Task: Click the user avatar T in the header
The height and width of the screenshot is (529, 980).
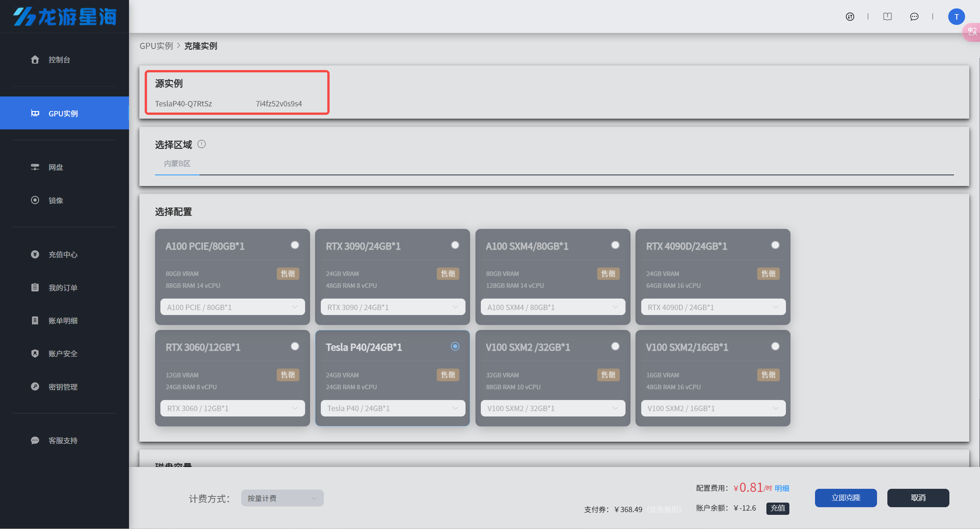Action: 956,17
